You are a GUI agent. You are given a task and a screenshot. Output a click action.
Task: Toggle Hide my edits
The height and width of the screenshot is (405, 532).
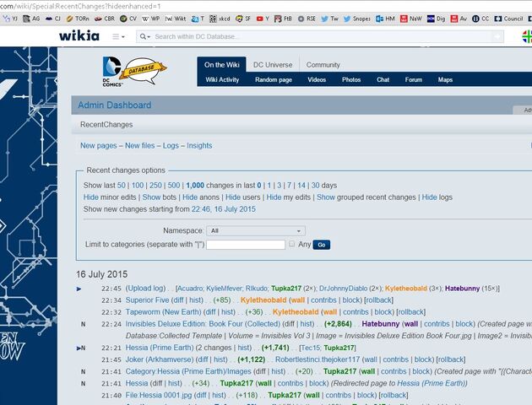tap(274, 197)
